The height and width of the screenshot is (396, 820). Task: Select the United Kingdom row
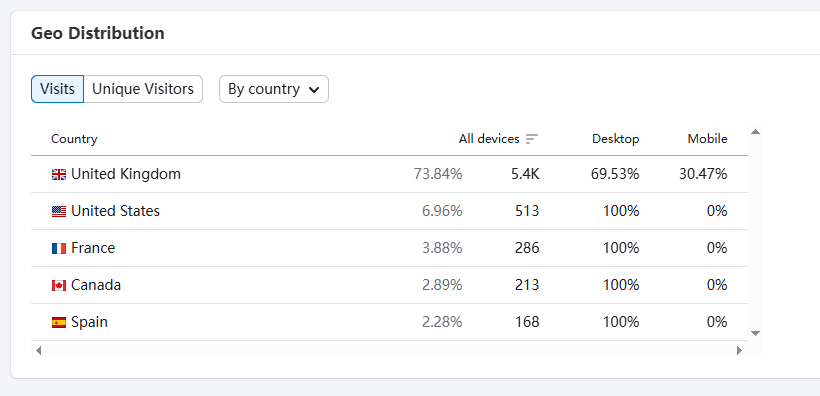coord(389,174)
